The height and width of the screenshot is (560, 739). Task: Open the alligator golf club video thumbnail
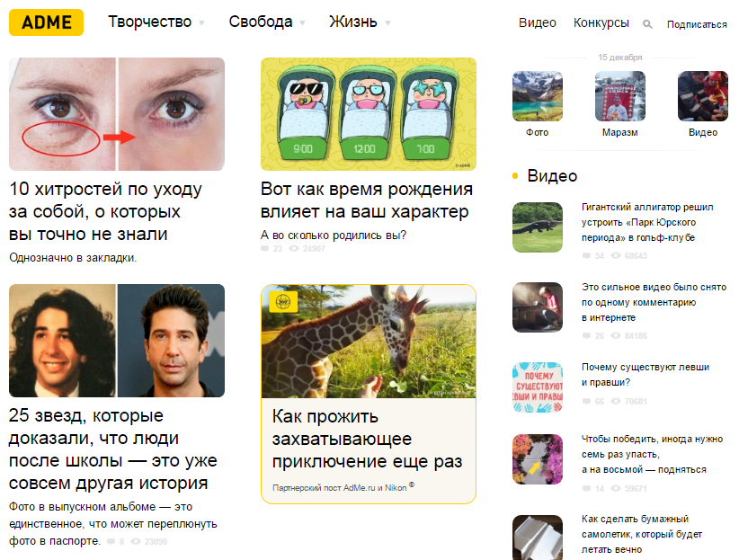coord(538,227)
